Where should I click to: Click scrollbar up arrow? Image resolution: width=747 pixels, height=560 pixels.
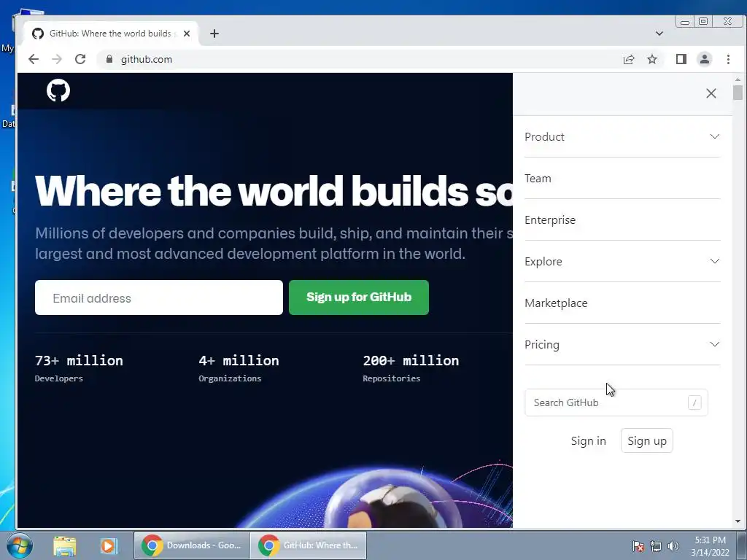pos(738,79)
